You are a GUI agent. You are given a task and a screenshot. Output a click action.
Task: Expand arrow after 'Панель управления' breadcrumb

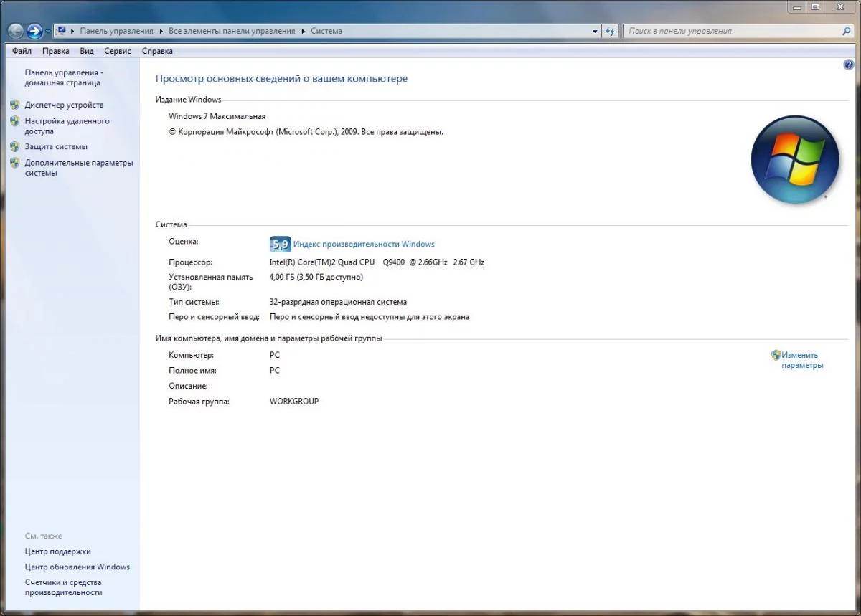(161, 31)
